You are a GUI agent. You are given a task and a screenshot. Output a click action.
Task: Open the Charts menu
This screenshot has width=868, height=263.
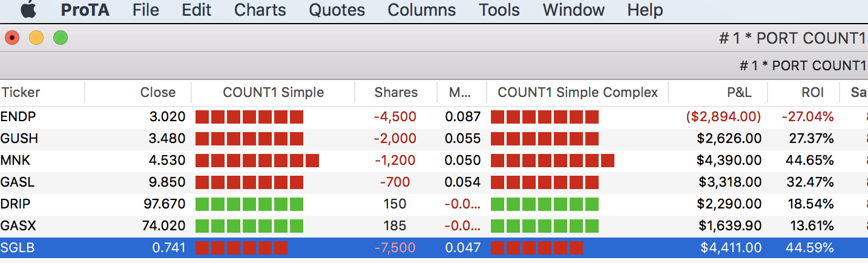point(260,10)
